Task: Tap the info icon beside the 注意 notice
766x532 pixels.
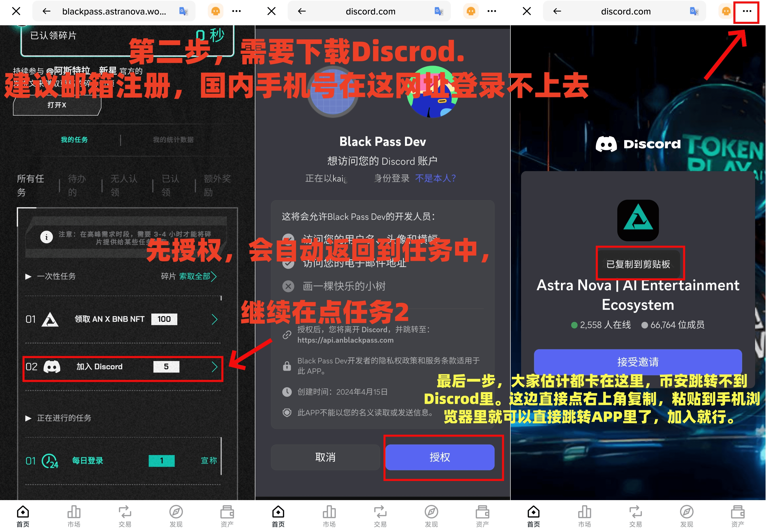Action: [x=46, y=237]
